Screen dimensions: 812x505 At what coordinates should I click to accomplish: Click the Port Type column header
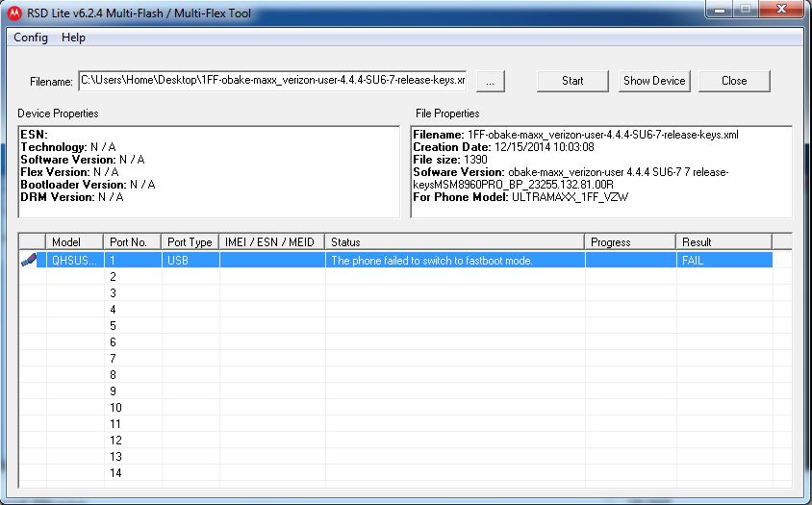190,241
